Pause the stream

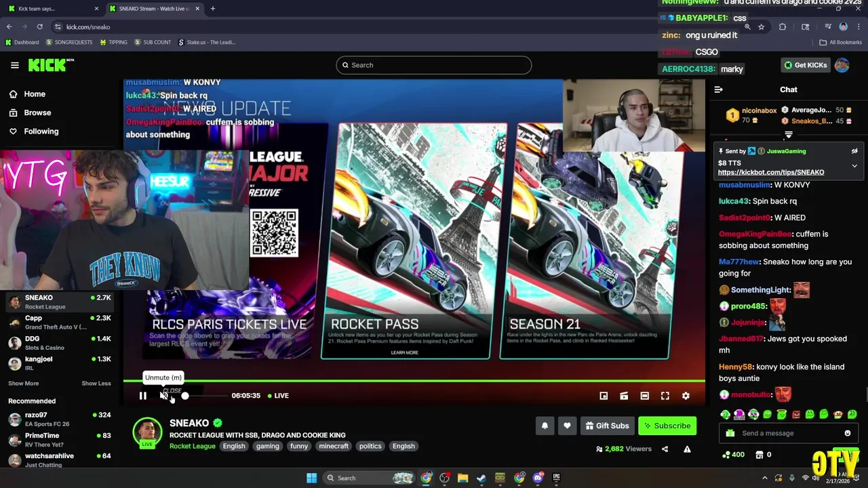(x=142, y=396)
